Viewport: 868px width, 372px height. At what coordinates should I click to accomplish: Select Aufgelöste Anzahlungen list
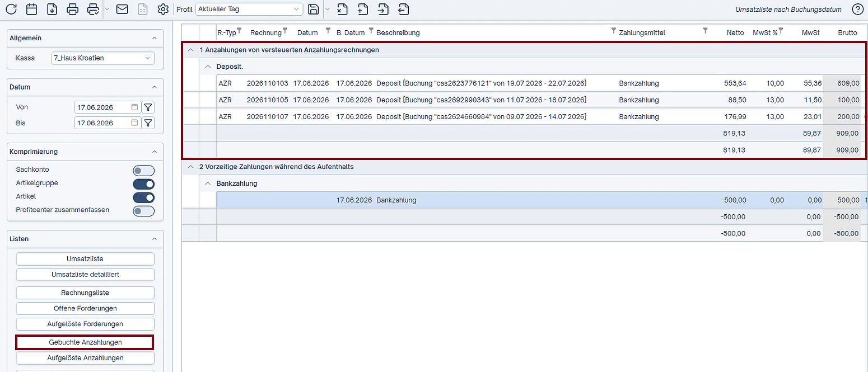pyautogui.click(x=85, y=357)
